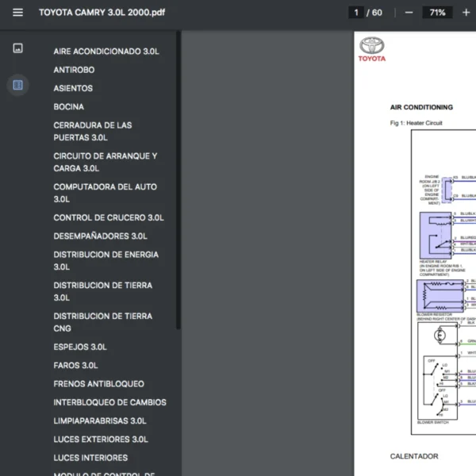Screen dimensions: 476x476
Task: Select BOCINA in the outline
Action: point(68,106)
